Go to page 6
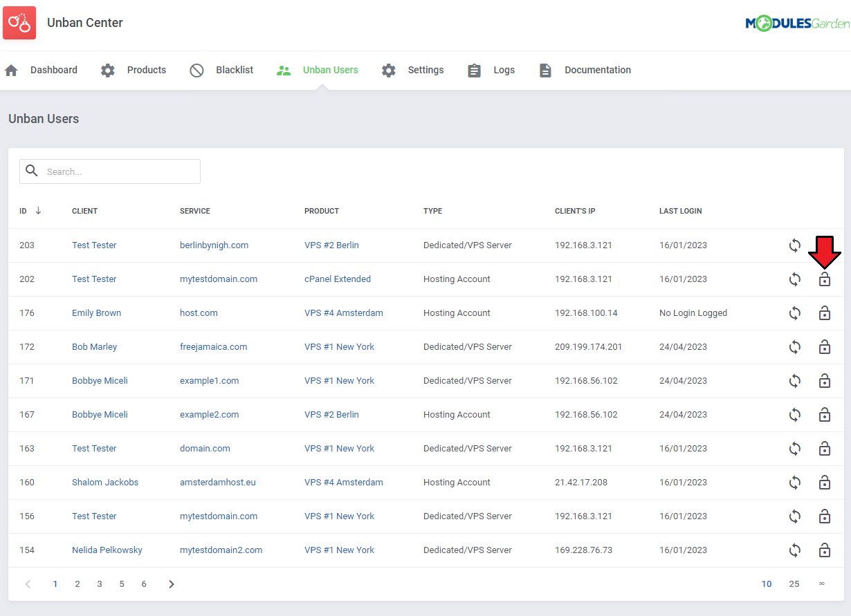 point(144,584)
